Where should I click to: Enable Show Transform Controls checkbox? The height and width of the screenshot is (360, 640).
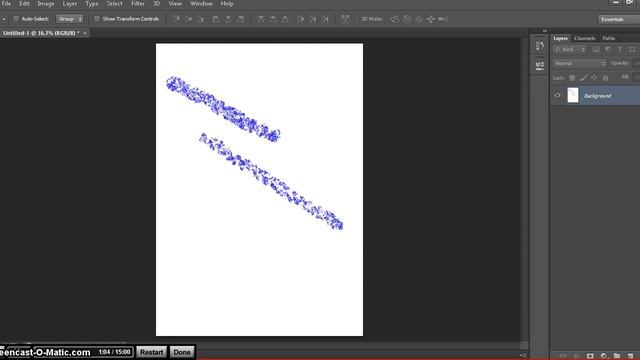pyautogui.click(x=97, y=19)
